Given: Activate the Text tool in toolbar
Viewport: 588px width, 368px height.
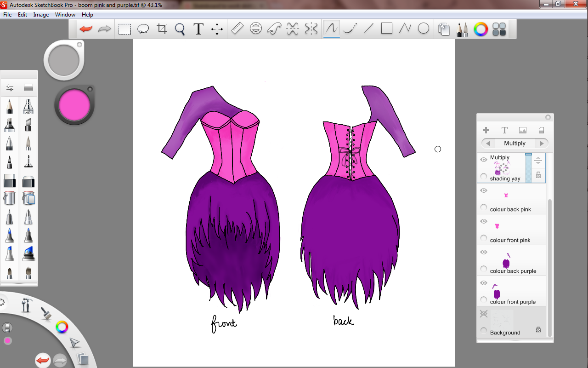Looking at the screenshot, I should [x=198, y=29].
